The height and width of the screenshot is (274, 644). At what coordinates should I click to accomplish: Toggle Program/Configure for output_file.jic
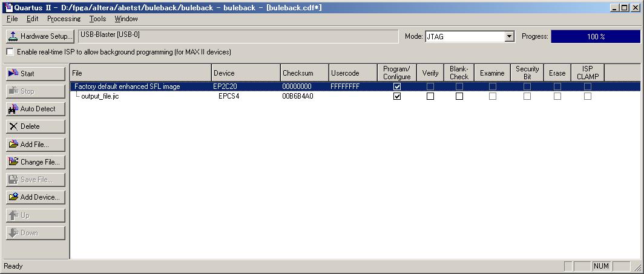[x=397, y=96]
